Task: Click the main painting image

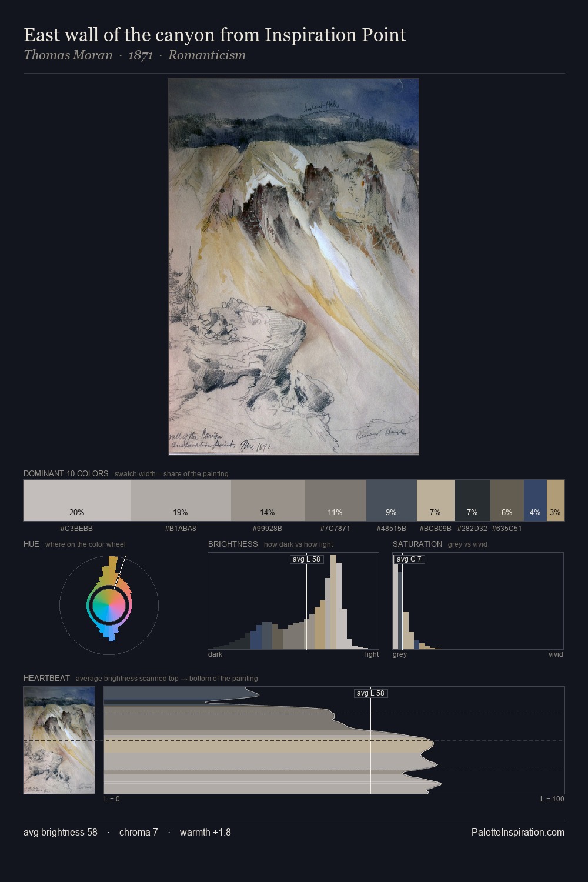Action: pyautogui.click(x=293, y=267)
